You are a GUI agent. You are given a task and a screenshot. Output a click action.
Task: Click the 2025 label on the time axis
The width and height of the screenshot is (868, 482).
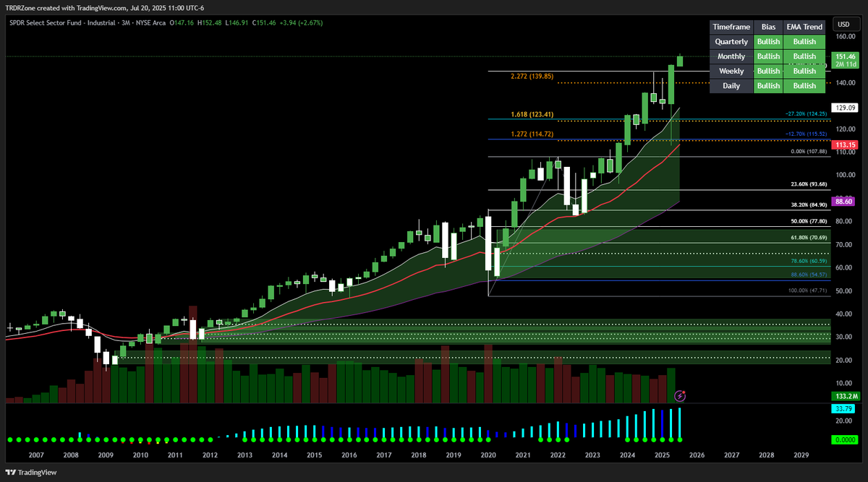pos(663,456)
